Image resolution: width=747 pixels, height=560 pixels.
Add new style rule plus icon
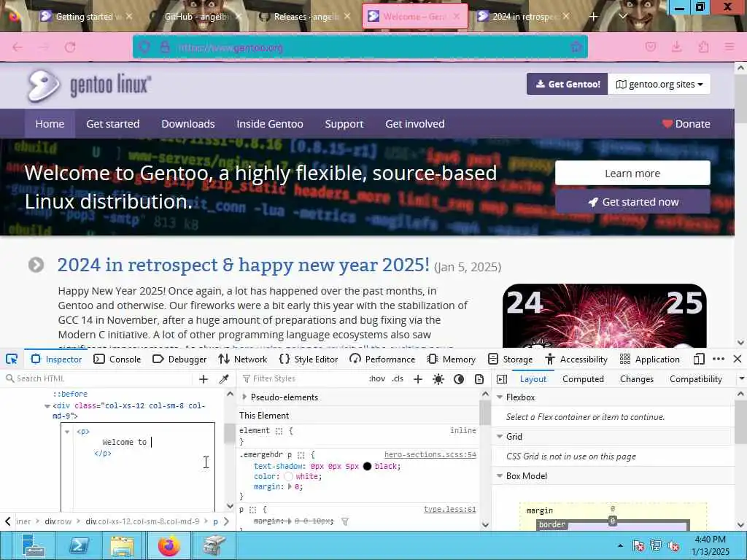click(418, 379)
